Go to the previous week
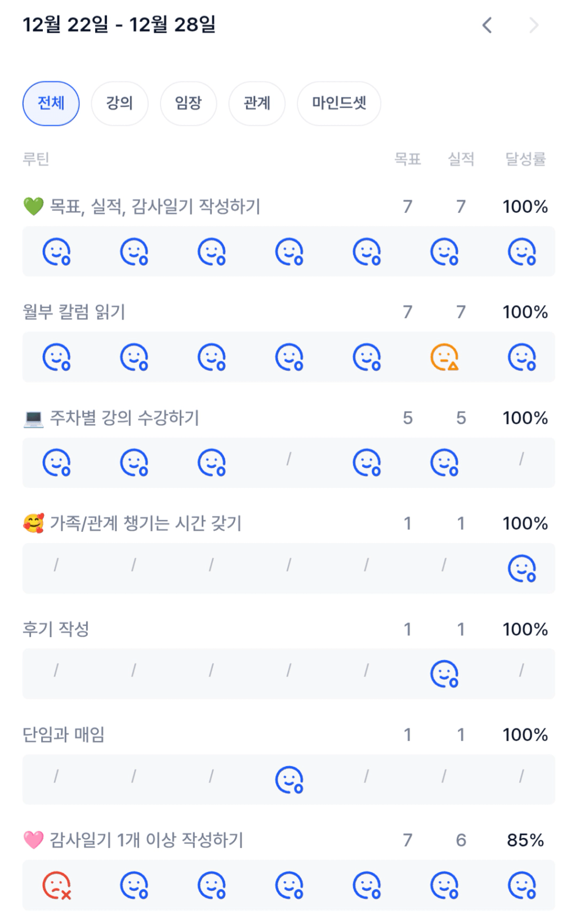575x924 pixels. [x=487, y=25]
